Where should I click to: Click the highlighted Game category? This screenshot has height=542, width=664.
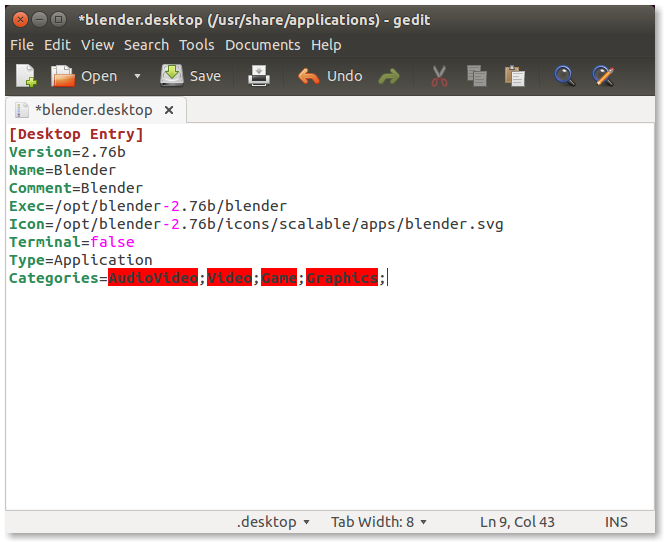(x=279, y=277)
